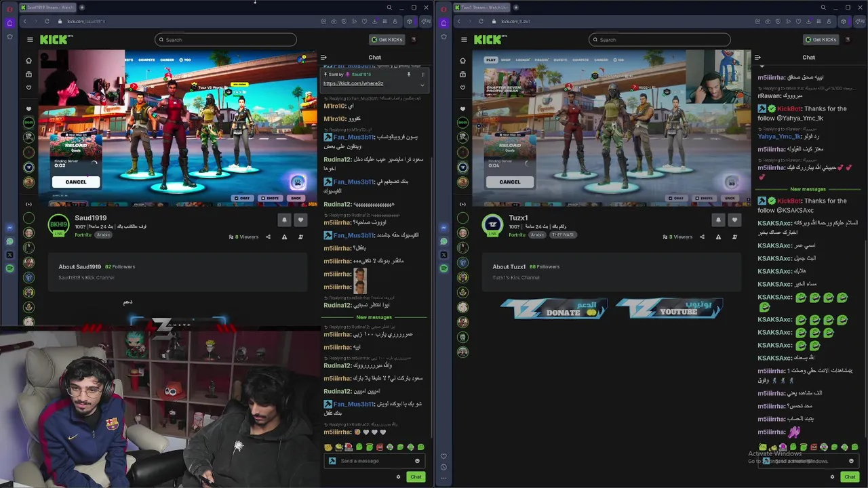
Task: Open Tuzx1 YOUTUBE banner
Action: coord(669,309)
